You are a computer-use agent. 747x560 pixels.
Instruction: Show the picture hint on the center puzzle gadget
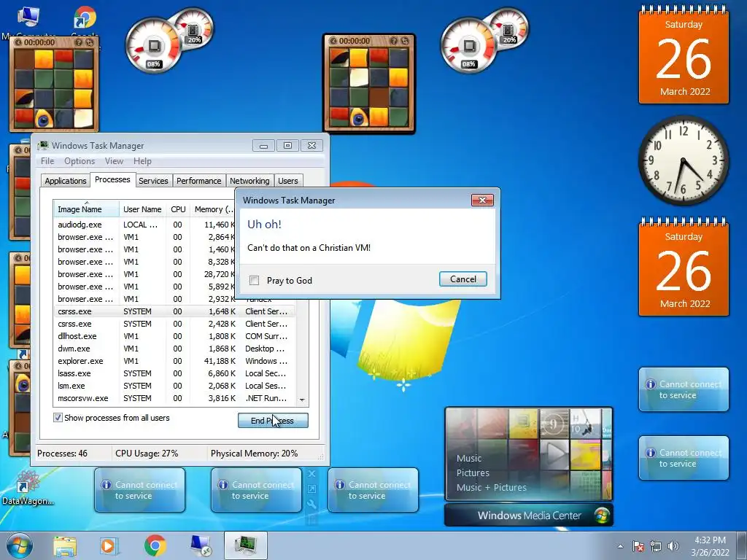click(395, 42)
